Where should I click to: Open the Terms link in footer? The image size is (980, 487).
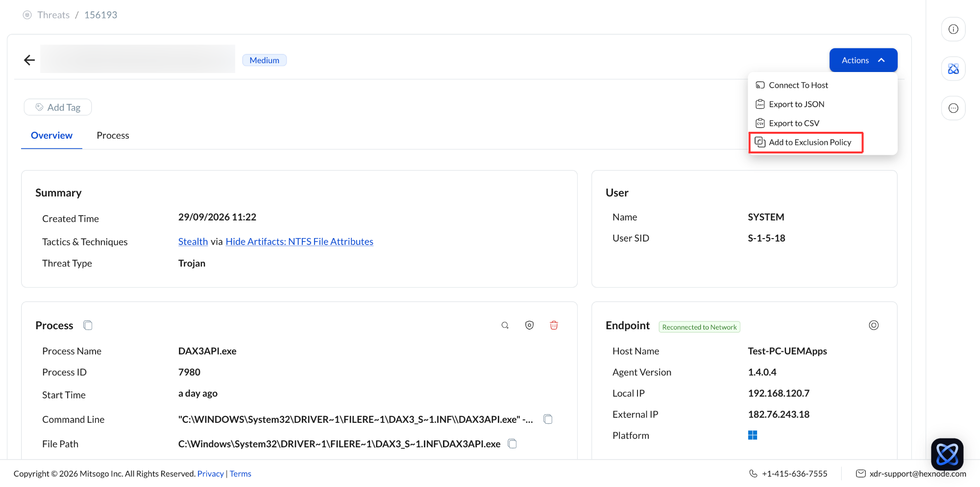point(241,474)
